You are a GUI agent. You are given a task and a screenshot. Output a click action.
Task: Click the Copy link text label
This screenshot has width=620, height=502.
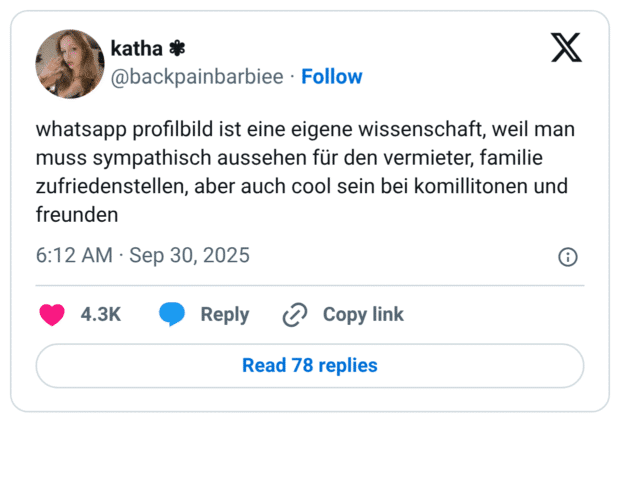click(363, 315)
